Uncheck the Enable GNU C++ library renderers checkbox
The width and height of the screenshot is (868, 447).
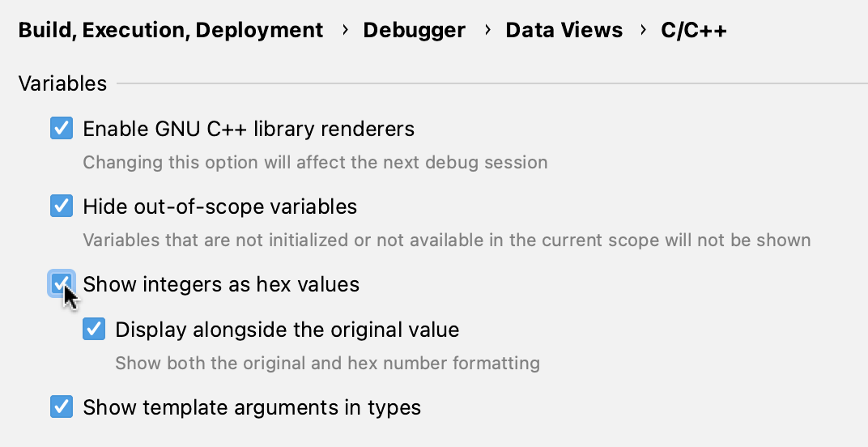(x=62, y=129)
